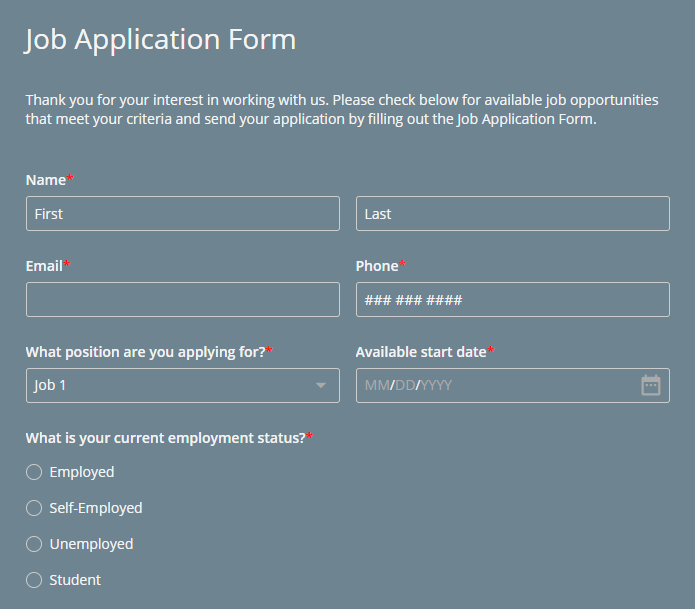Click the position applying for label

pos(145,352)
